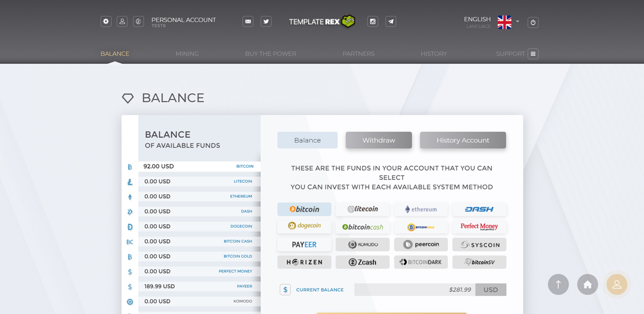Go to the Balance navigation item
644x314 pixels.
[115, 54]
